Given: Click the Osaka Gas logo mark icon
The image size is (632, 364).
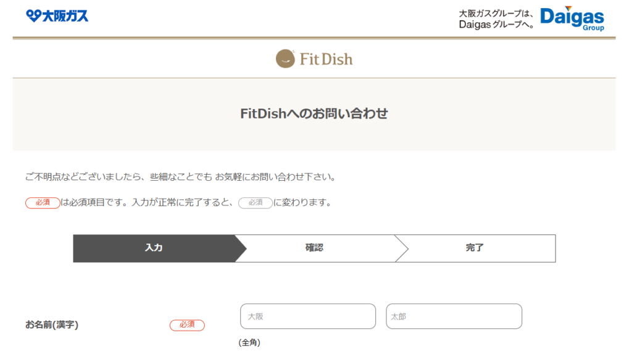Looking at the screenshot, I should [33, 16].
